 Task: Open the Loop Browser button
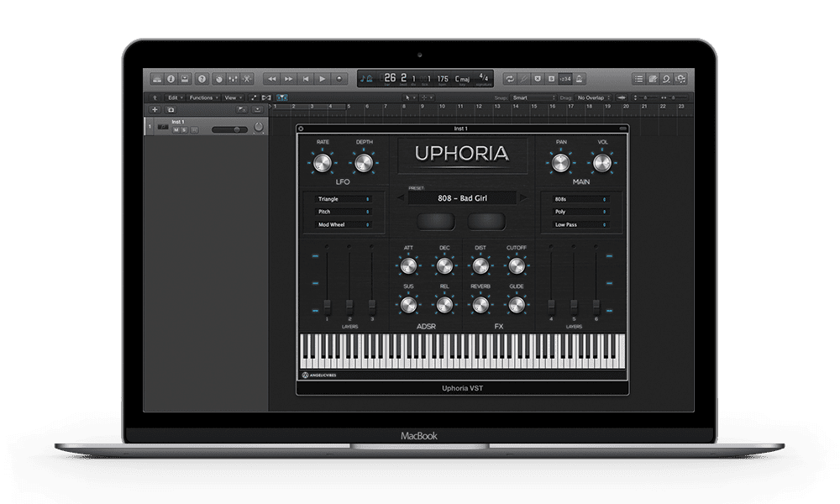tap(666, 79)
